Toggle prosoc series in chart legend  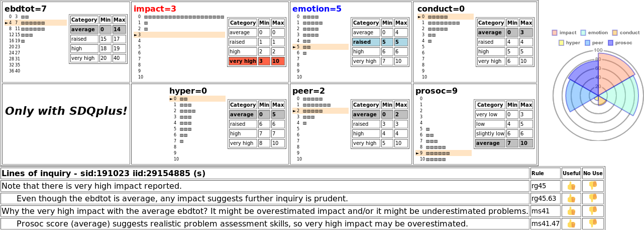(616, 43)
